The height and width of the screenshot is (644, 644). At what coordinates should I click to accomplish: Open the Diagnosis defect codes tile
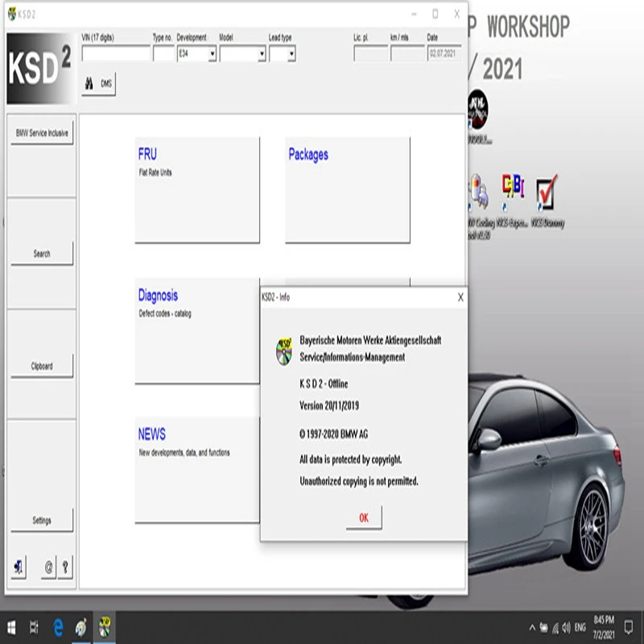tap(197, 331)
